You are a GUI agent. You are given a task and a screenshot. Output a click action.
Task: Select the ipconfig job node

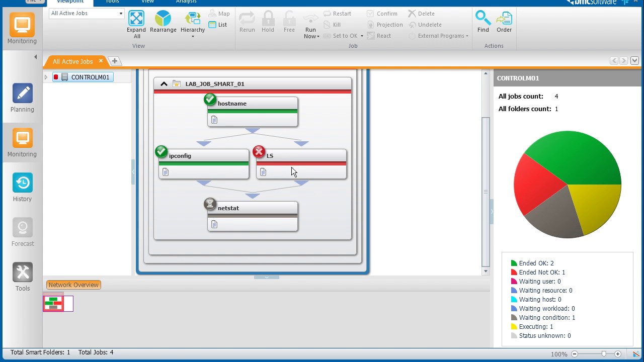(x=204, y=164)
